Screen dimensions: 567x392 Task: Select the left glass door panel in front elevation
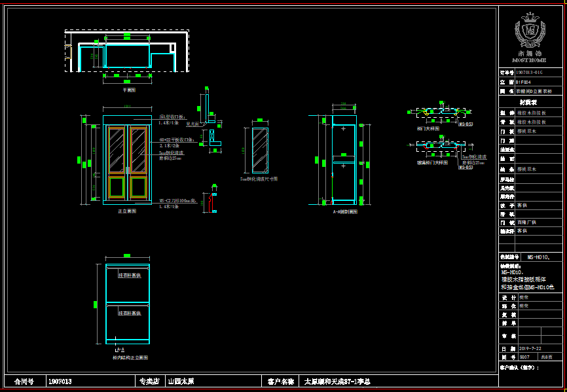(116, 150)
